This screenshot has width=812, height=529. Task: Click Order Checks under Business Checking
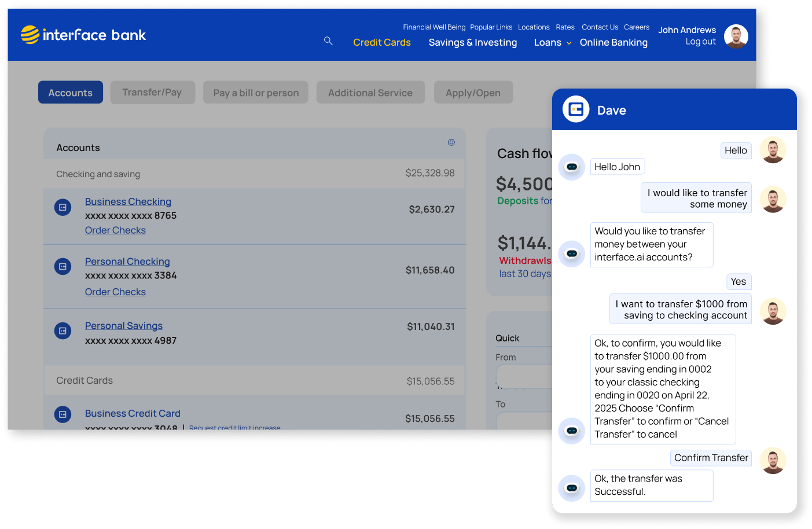tap(115, 230)
